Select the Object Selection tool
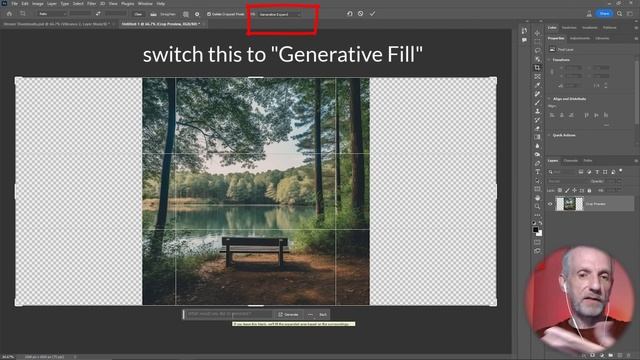This screenshot has height=360, width=640. 537,59
